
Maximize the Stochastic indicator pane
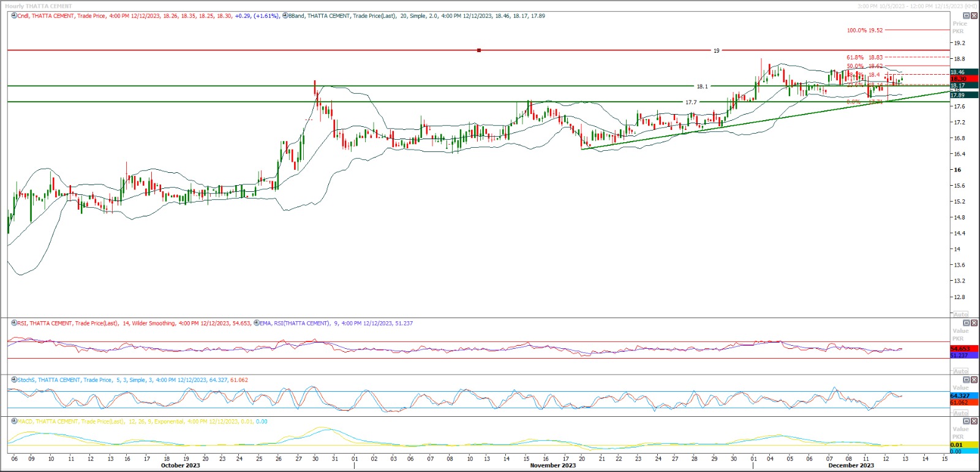click(967, 380)
